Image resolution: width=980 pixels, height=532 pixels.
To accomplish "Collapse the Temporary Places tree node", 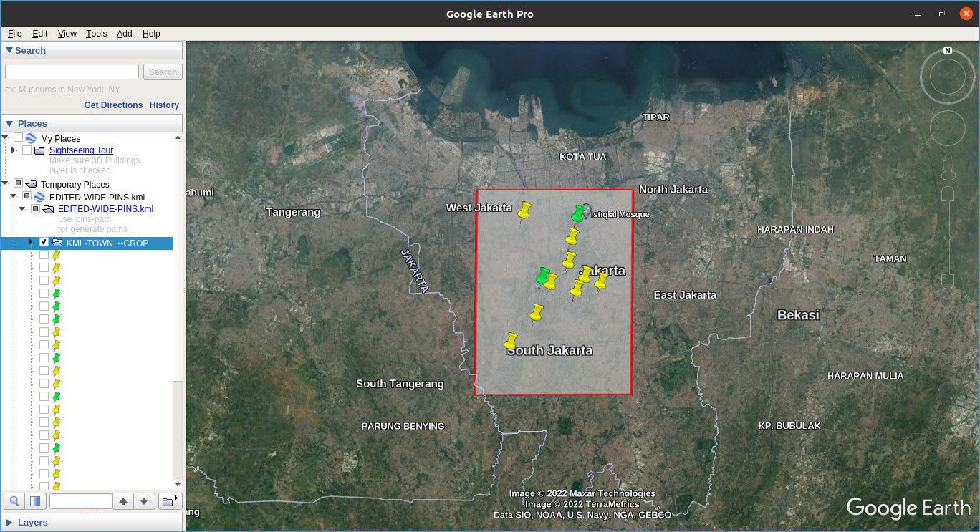I will click(x=5, y=184).
